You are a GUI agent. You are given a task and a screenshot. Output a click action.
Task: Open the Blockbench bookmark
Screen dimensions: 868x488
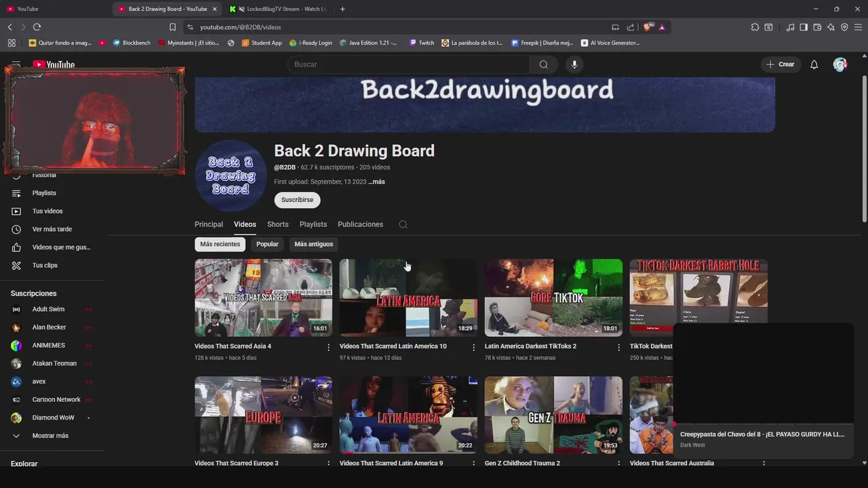[132, 43]
